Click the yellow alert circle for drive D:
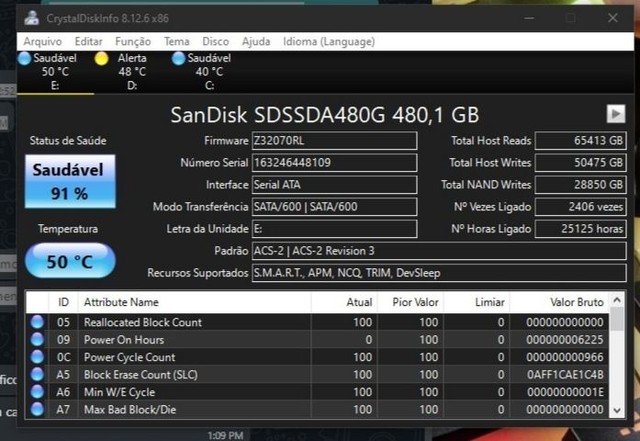Image resolution: width=640 pixels, height=441 pixels. pyautogui.click(x=101, y=58)
